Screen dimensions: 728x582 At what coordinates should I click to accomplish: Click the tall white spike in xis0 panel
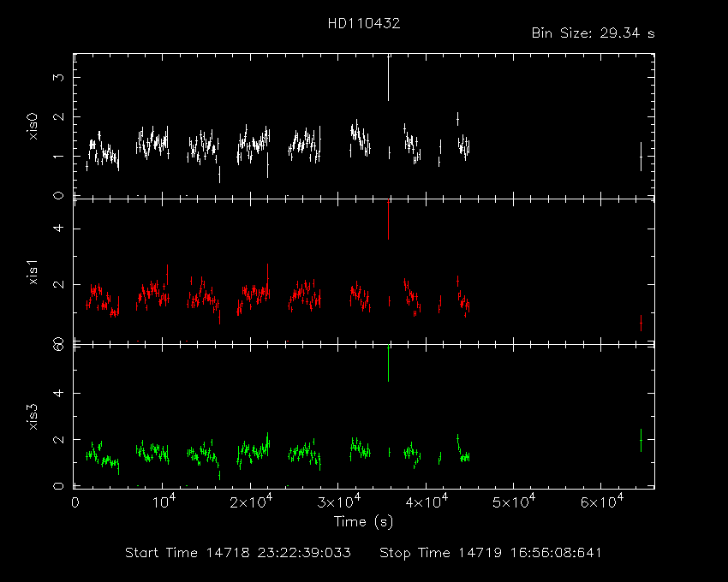pyautogui.click(x=388, y=78)
